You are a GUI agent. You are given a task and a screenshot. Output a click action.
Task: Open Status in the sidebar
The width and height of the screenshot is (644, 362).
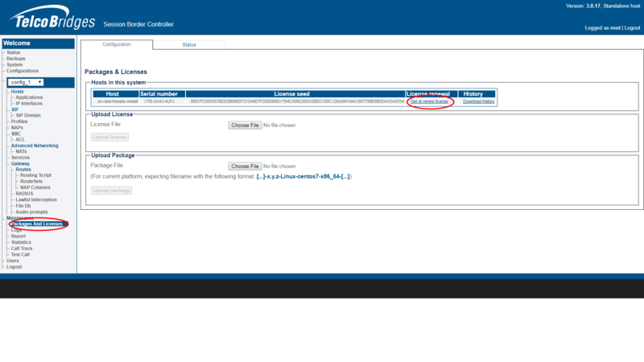tap(13, 52)
